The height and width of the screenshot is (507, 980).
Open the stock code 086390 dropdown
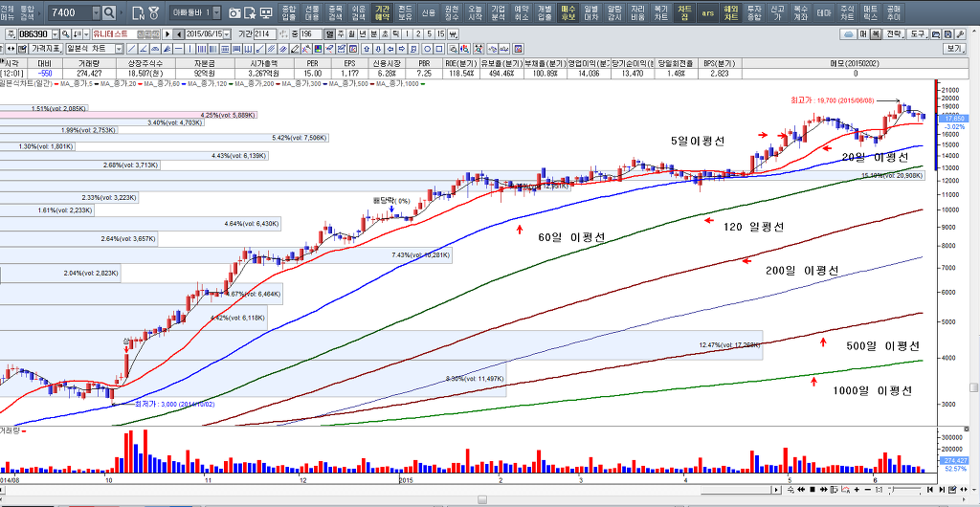[55, 34]
